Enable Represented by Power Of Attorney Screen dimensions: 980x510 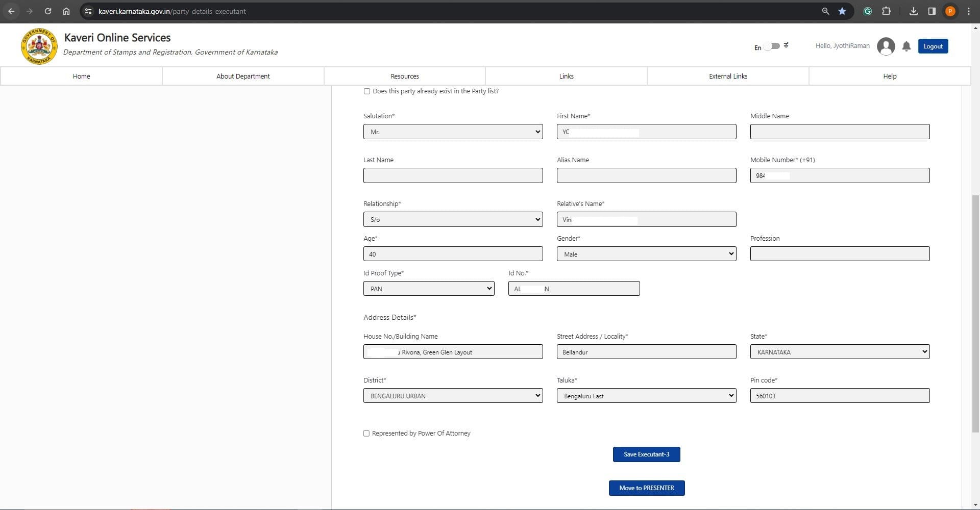click(x=366, y=433)
